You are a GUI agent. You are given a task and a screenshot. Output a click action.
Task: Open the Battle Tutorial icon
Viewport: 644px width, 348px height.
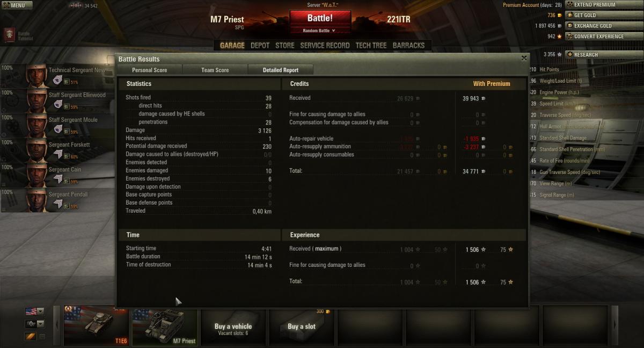(10, 35)
